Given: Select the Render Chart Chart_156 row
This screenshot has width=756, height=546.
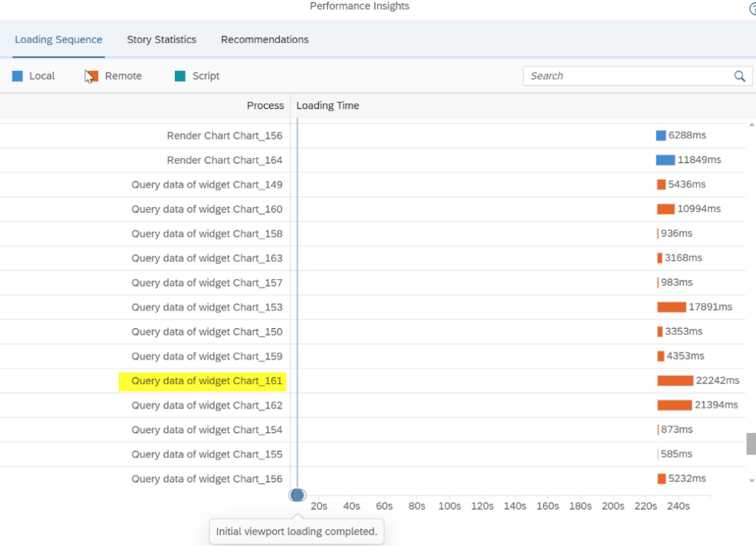Looking at the screenshot, I should 224,136.
